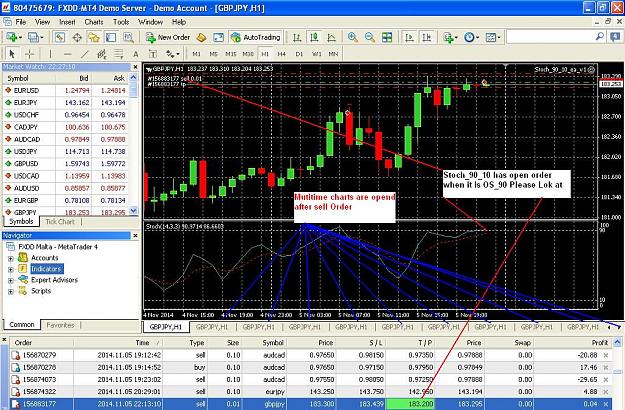Switch to the Favorites tab in Navigator

[61, 325]
